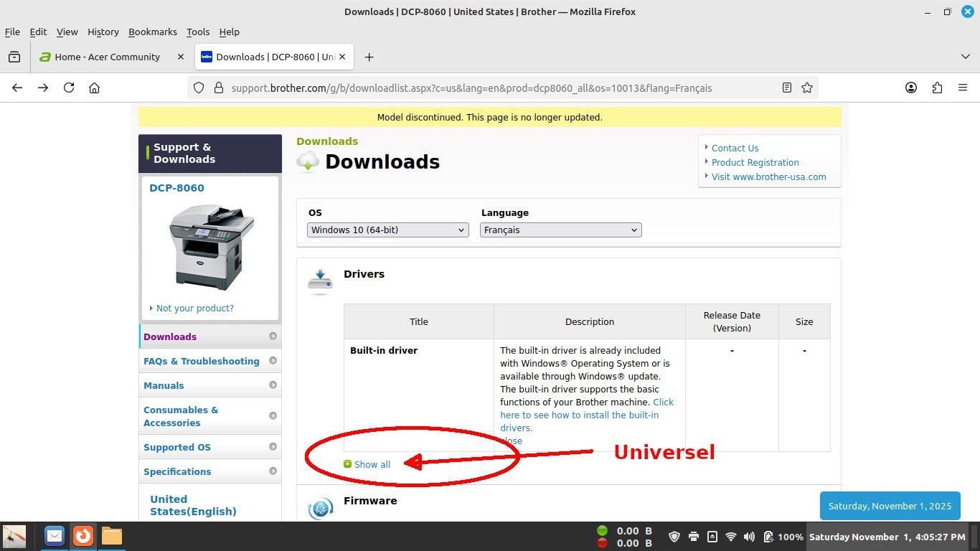Open Firefox View from tab strip
Viewport: 980px width, 551px height.
(14, 57)
